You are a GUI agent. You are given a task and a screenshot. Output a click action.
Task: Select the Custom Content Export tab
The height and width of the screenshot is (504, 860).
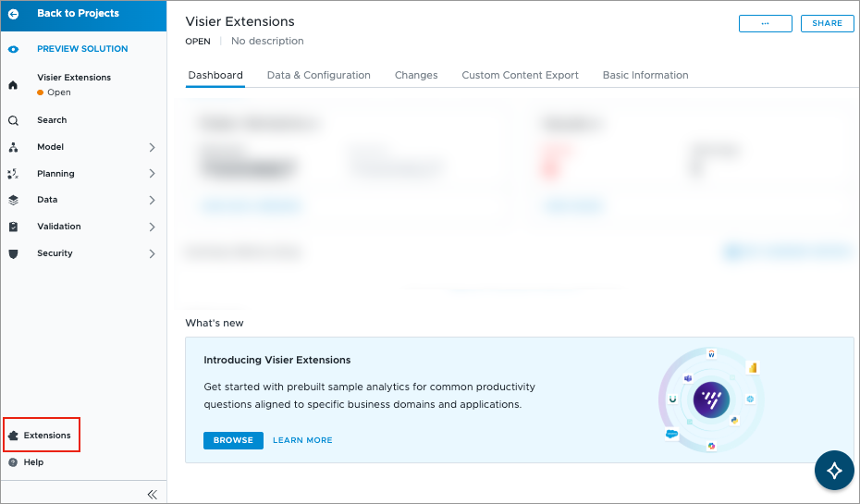[520, 75]
